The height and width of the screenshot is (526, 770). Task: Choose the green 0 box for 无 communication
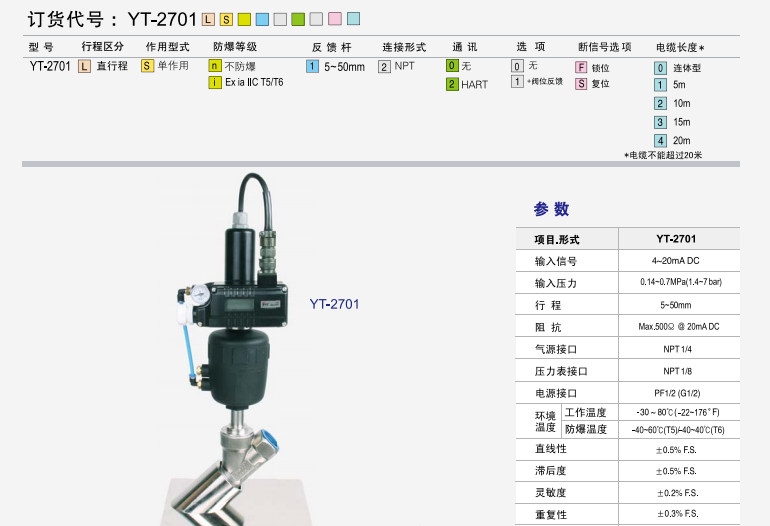(x=452, y=66)
